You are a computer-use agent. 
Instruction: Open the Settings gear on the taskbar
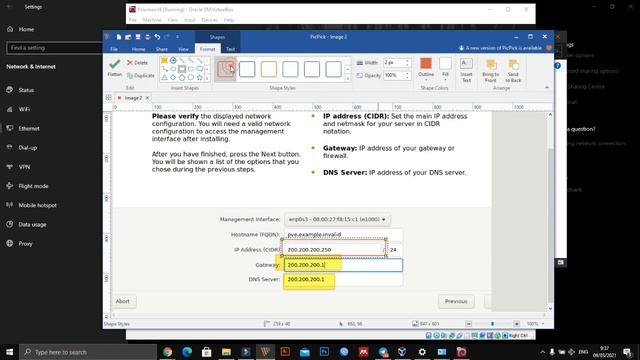pos(422,351)
